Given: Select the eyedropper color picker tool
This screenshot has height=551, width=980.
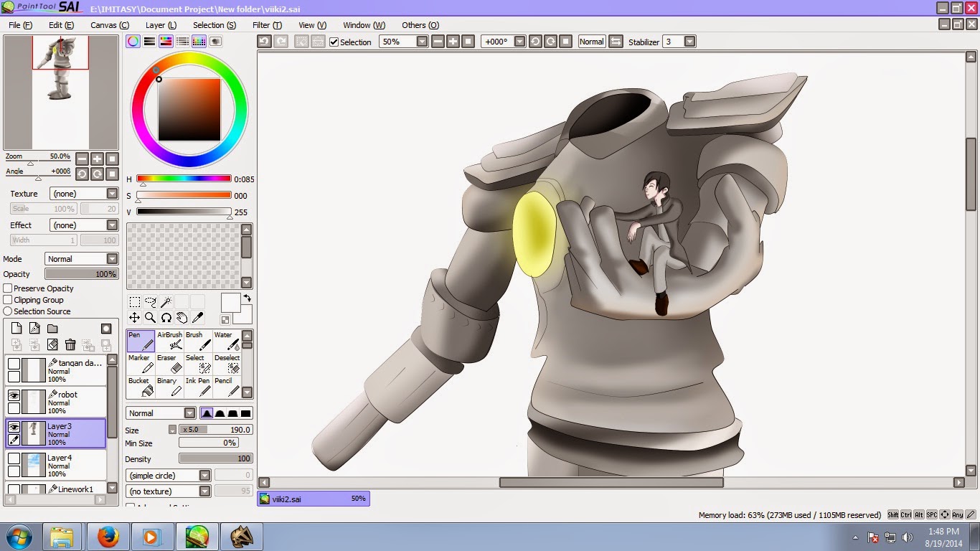Looking at the screenshot, I should [197, 317].
